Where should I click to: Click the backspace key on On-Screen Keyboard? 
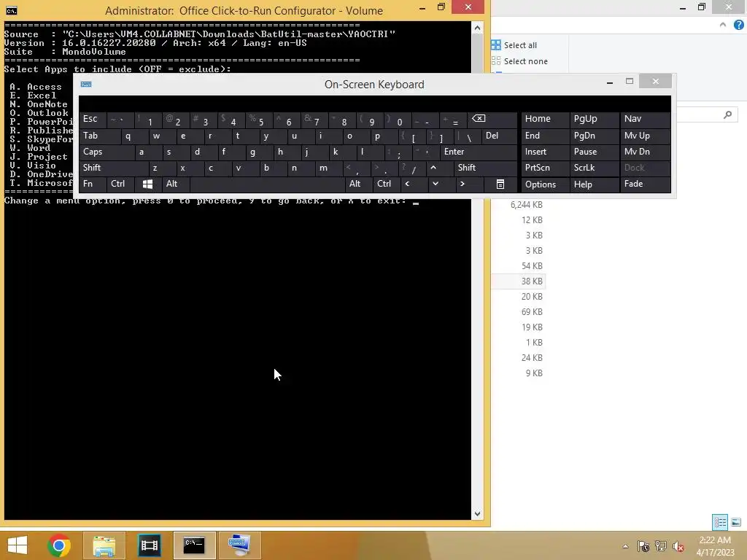(492, 119)
